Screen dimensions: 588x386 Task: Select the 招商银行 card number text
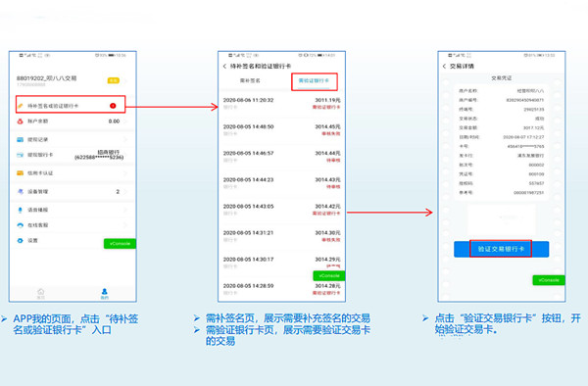99,155
